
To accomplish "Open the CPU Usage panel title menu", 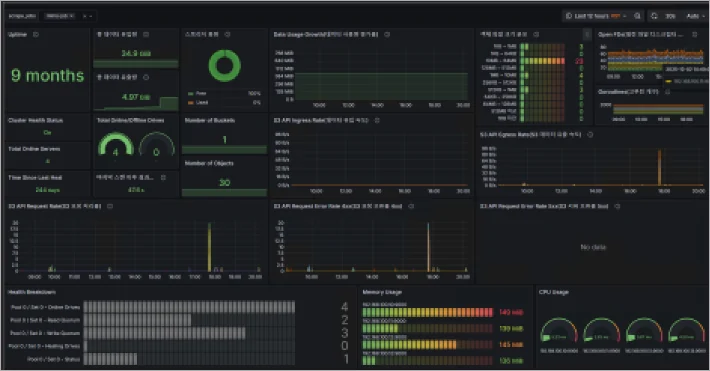I will click(x=554, y=292).
